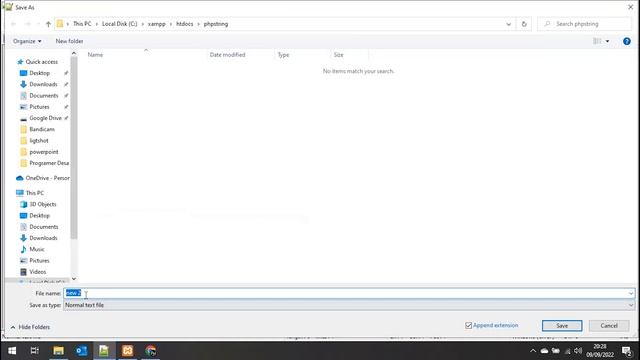
Task: Sort by the Size column header
Action: point(338,55)
